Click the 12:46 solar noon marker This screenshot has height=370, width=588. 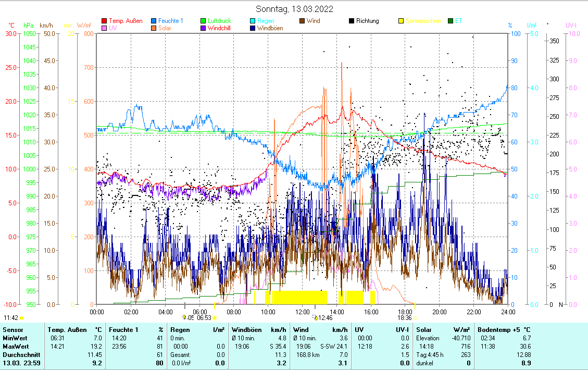[325, 317]
